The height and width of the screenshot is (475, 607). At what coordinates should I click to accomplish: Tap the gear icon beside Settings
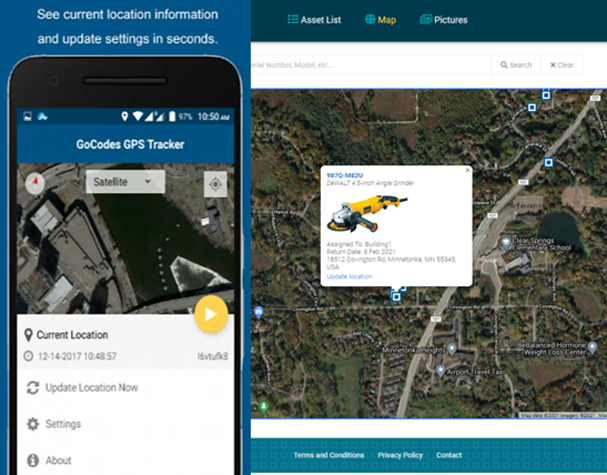click(x=33, y=424)
